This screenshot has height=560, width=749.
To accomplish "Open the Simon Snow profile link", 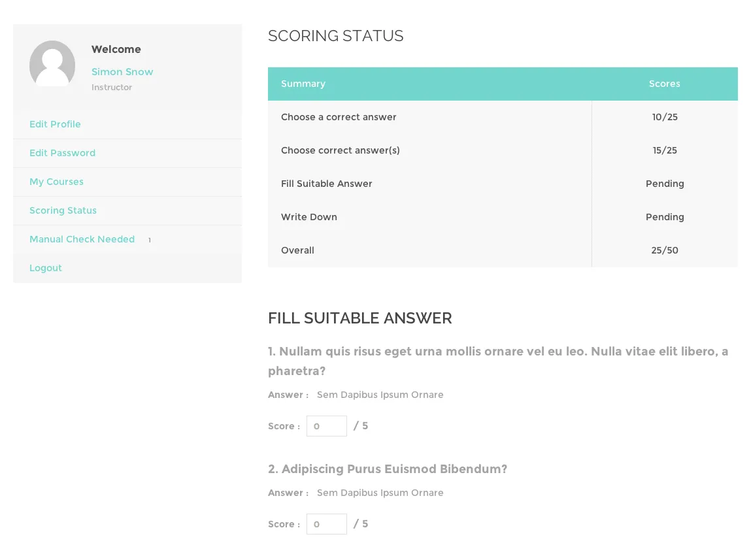I will [x=122, y=72].
